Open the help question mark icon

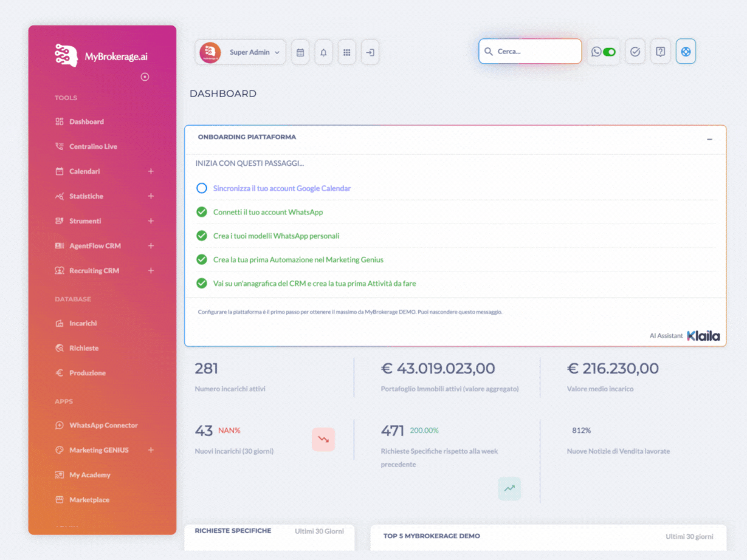tap(660, 52)
